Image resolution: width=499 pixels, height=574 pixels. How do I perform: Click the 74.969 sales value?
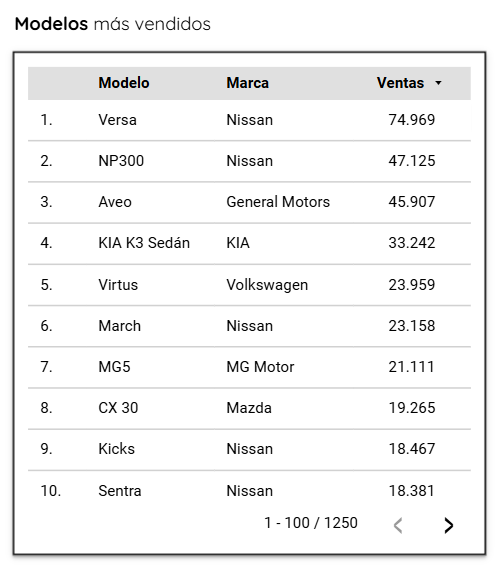[x=412, y=120]
